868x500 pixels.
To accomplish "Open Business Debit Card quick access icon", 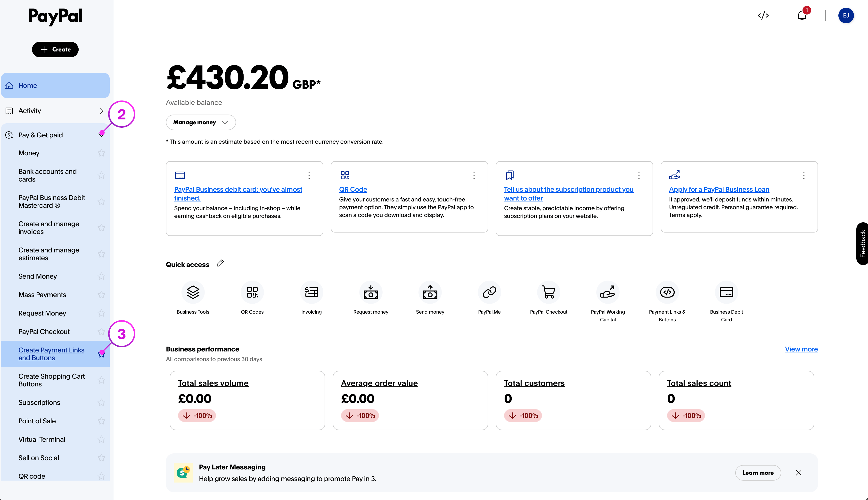I will (x=726, y=292).
